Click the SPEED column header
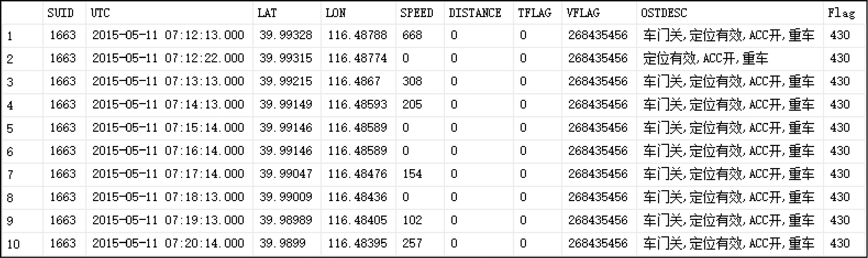868x258 pixels. coord(420,13)
